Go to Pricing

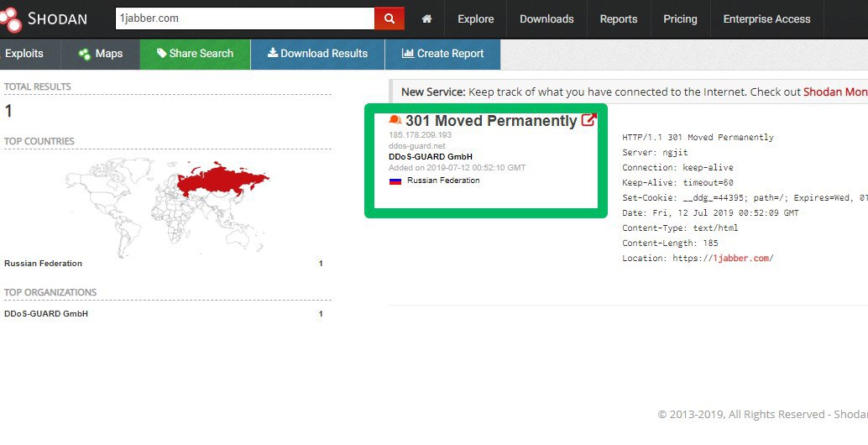[680, 18]
